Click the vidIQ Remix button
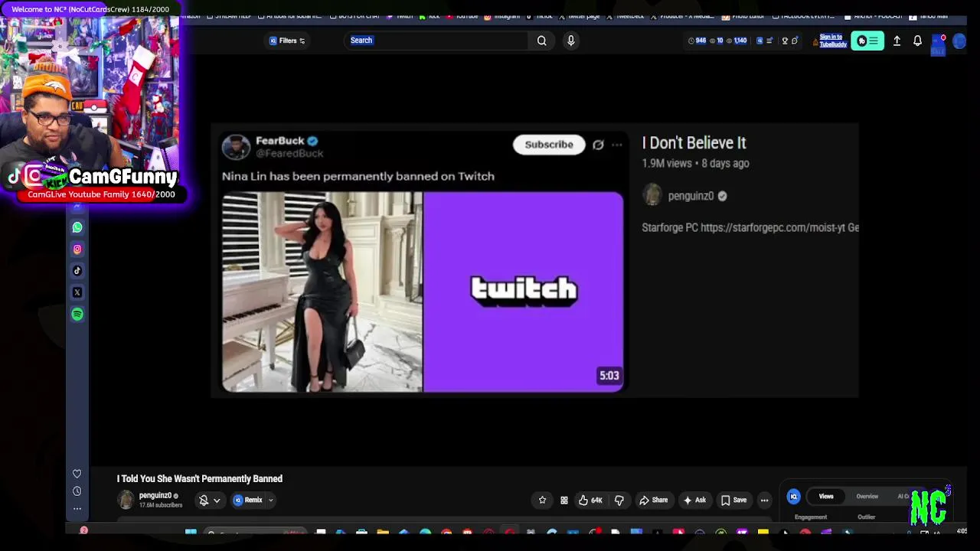This screenshot has width=980, height=551. (x=248, y=500)
